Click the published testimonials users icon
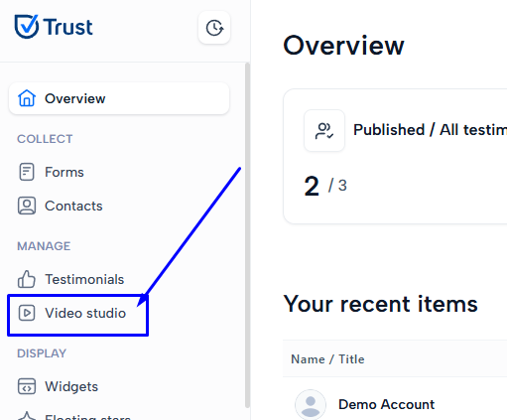Image resolution: width=507 pixels, height=420 pixels. (324, 130)
